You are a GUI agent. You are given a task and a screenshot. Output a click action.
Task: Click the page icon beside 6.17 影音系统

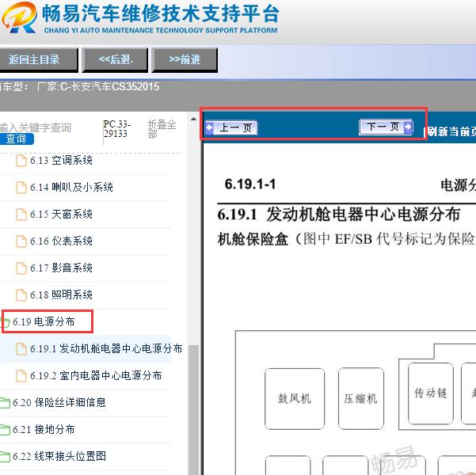click(21, 268)
